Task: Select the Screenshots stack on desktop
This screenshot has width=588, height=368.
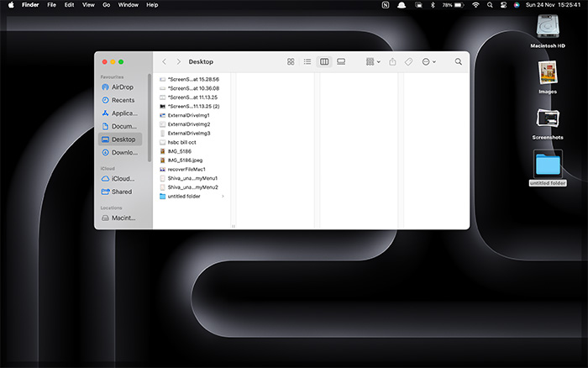Action: [x=548, y=124]
